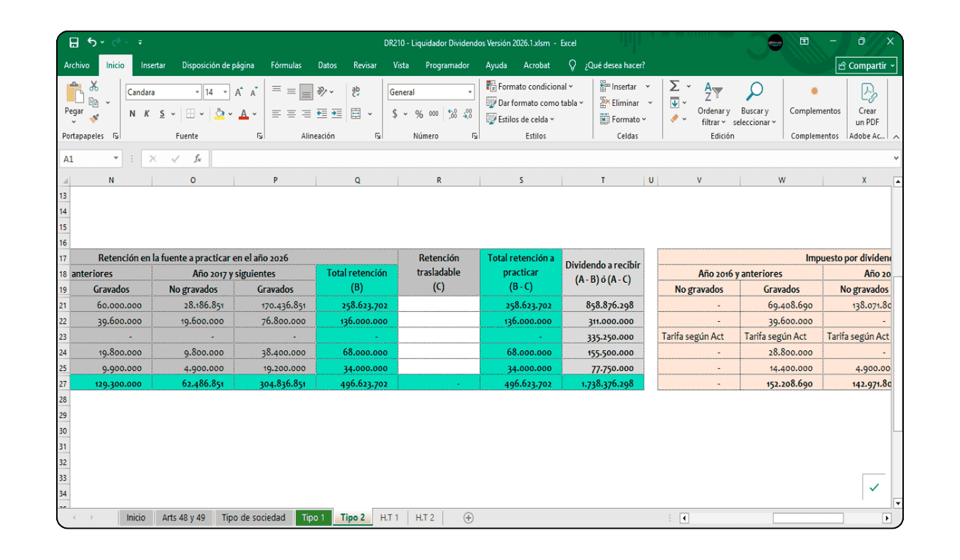Apply the percentage number format

[x=420, y=114]
